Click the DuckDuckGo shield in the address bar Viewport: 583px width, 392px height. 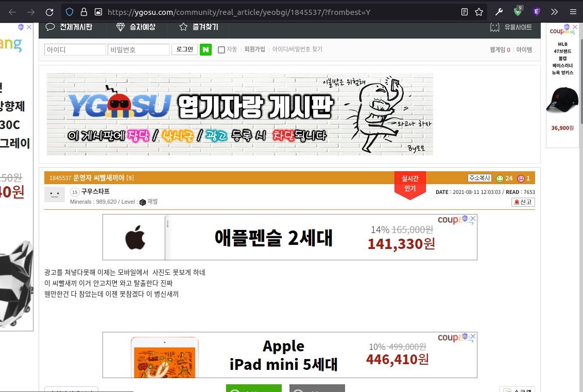point(68,11)
